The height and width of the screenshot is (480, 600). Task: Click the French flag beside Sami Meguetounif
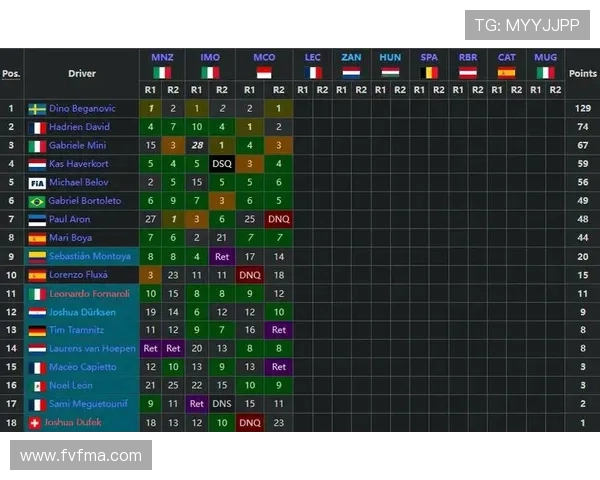point(37,405)
